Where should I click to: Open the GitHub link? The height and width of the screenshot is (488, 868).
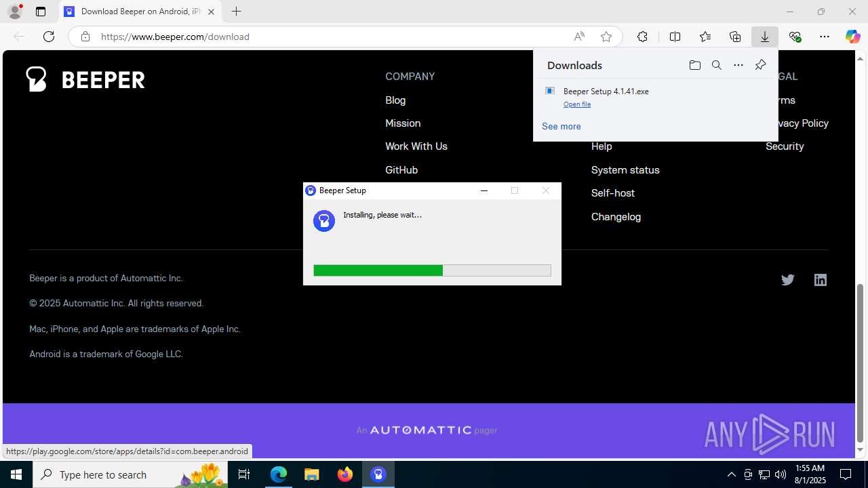click(x=401, y=170)
